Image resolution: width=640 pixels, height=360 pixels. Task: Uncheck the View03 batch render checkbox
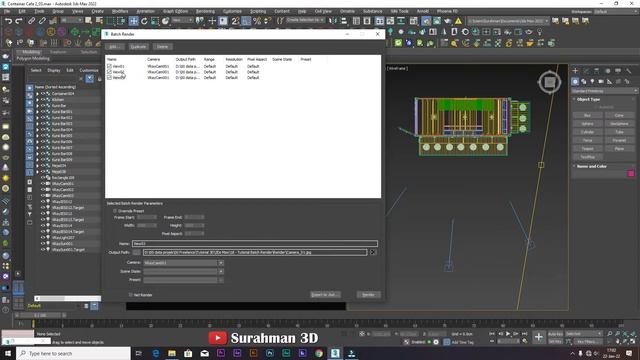[109, 77]
